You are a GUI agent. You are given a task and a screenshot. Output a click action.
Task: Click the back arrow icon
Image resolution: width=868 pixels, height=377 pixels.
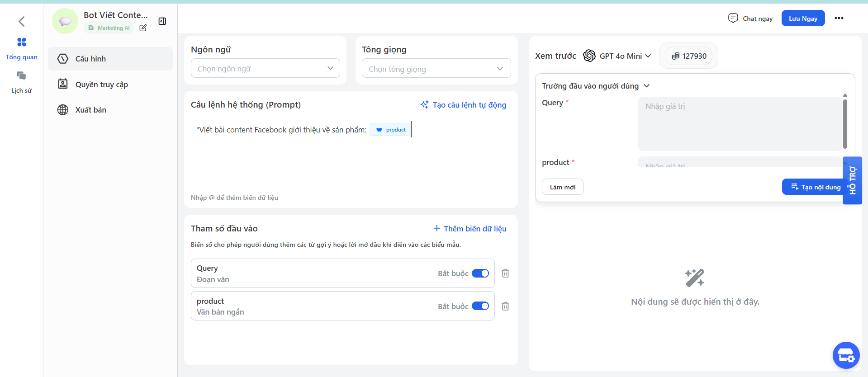tap(21, 21)
